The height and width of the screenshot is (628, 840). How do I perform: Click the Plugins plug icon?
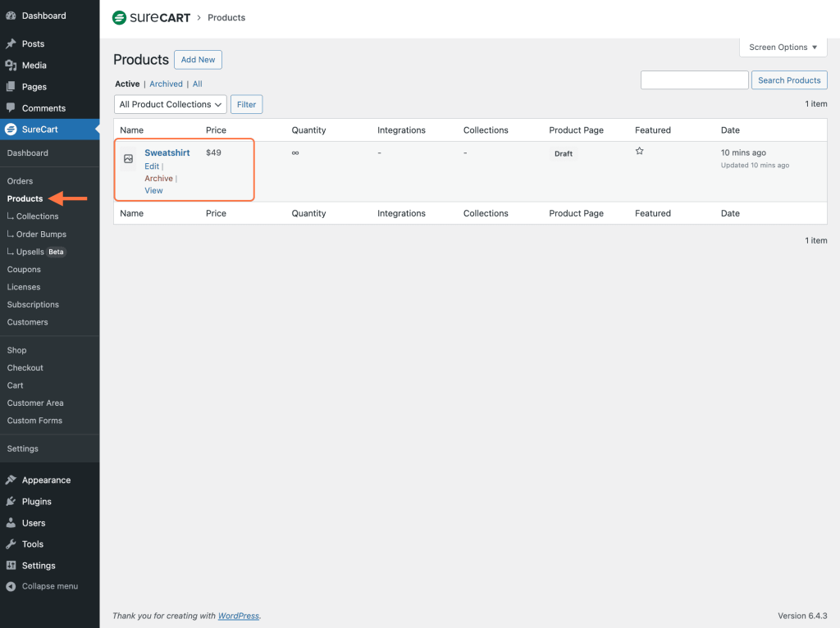11,502
